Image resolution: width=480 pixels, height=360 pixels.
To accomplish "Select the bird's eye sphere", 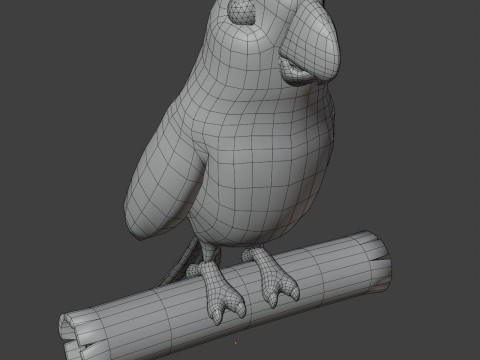I will [242, 11].
